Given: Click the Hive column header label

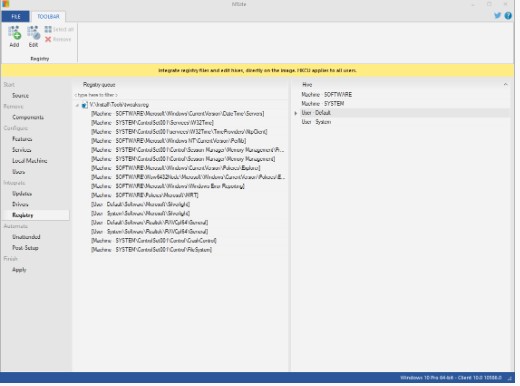Looking at the screenshot, I should [307, 85].
